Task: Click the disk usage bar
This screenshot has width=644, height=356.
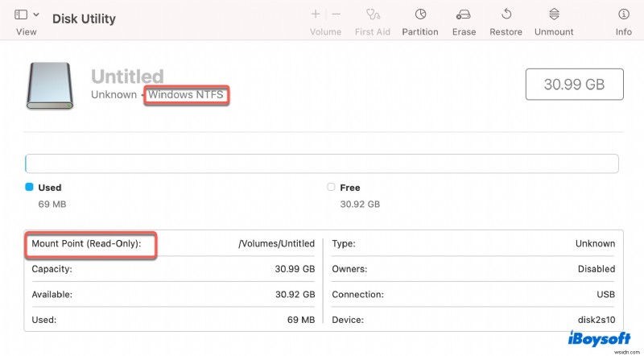Action: tap(321, 164)
